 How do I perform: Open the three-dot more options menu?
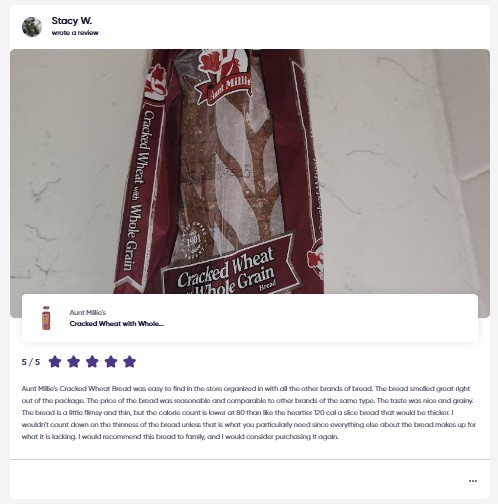click(x=473, y=481)
